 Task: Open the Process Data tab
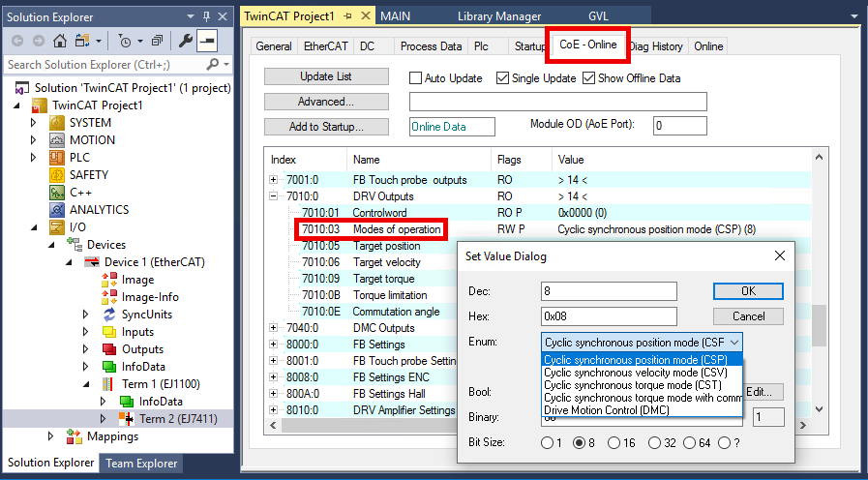pos(431,46)
